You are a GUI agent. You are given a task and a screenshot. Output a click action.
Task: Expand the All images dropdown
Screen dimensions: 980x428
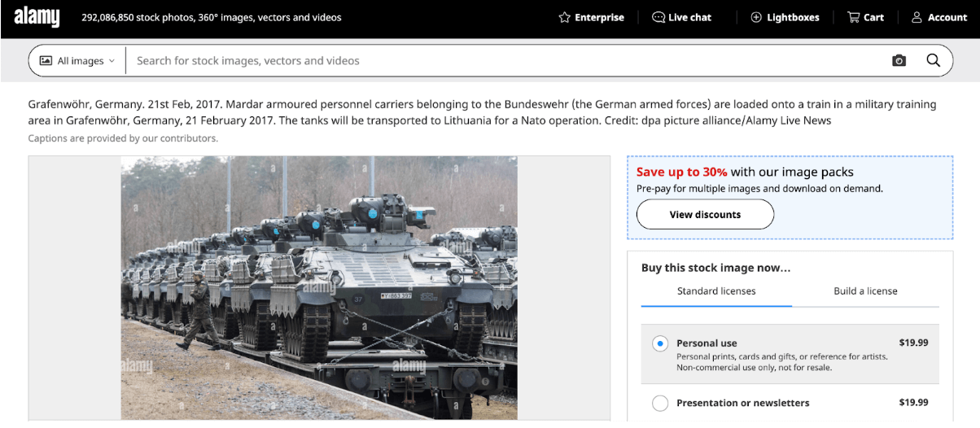[x=77, y=61]
